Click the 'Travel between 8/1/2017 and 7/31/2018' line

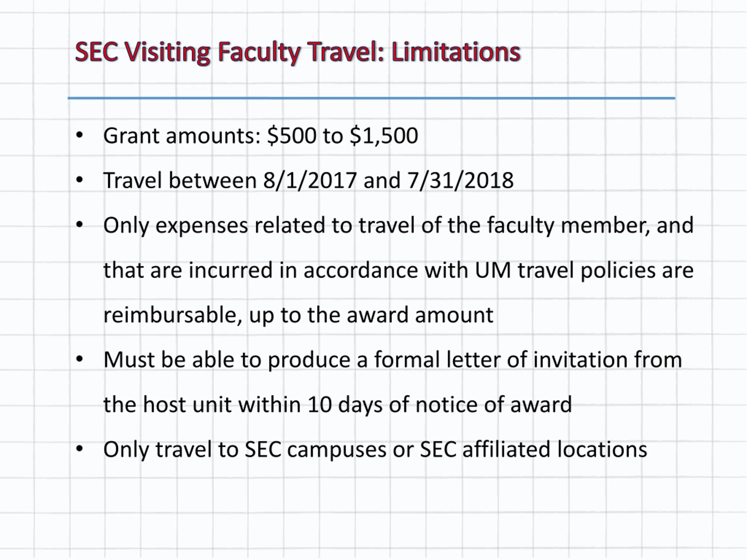(308, 180)
